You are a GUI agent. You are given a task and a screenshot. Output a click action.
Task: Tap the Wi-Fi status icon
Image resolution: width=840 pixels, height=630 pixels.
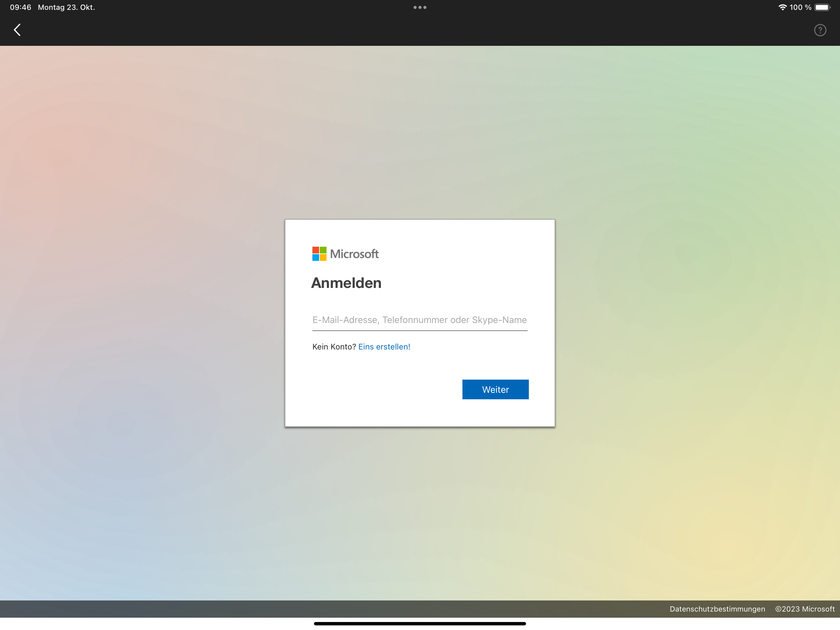pos(782,7)
